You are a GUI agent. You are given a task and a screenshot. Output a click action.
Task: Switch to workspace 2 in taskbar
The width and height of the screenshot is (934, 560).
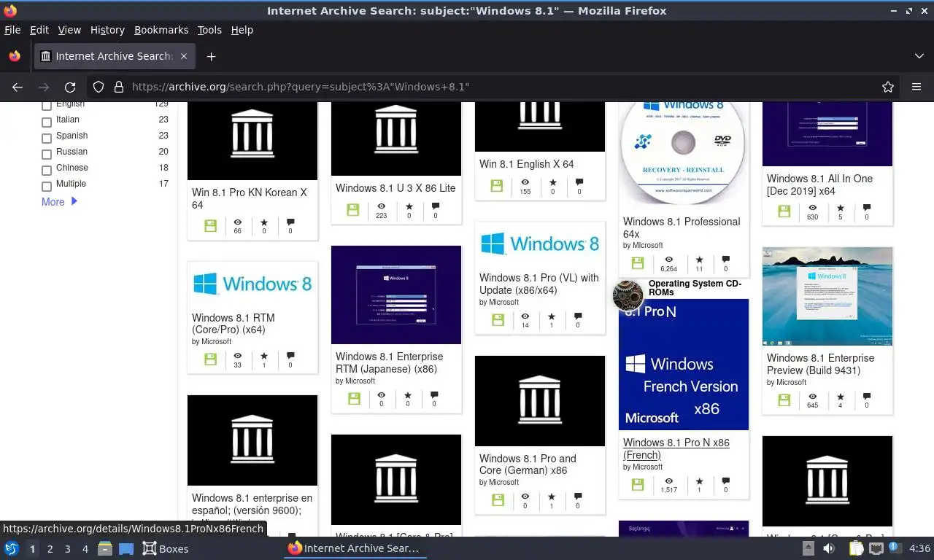[50, 549]
